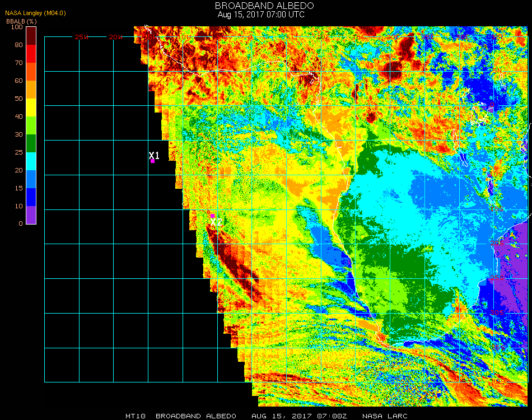Pick the yellow 40-50 legend swatch
This screenshot has height=420, width=532.
pyautogui.click(x=31, y=108)
